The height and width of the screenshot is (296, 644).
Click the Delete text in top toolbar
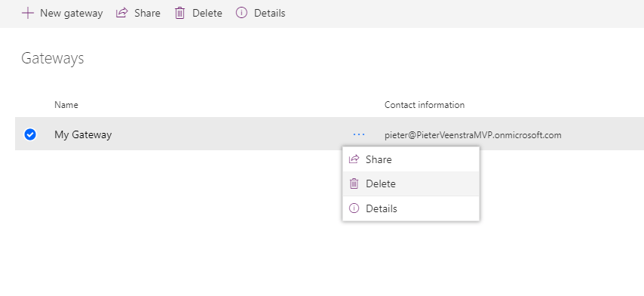coord(207,13)
